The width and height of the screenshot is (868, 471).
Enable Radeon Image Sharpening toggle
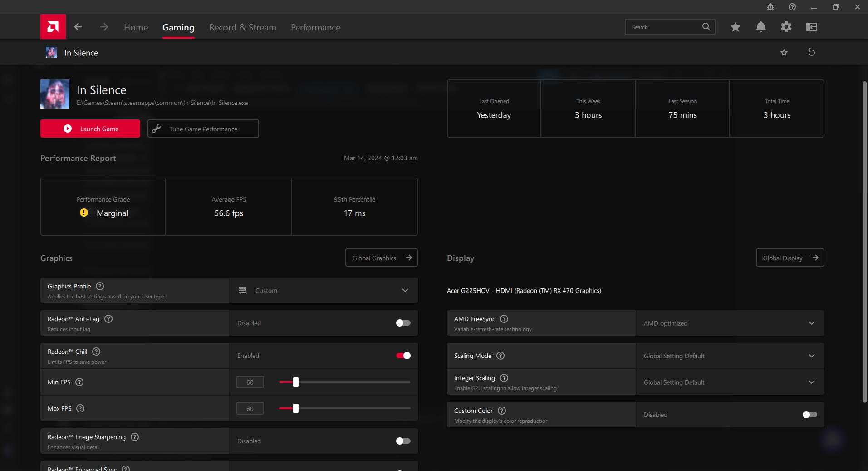pos(403,441)
